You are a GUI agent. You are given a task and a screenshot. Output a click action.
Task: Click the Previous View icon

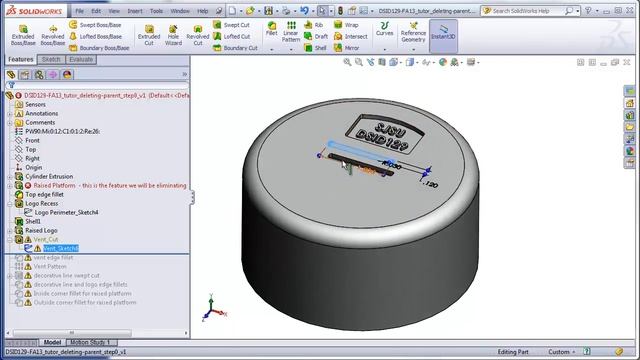pos(371,62)
